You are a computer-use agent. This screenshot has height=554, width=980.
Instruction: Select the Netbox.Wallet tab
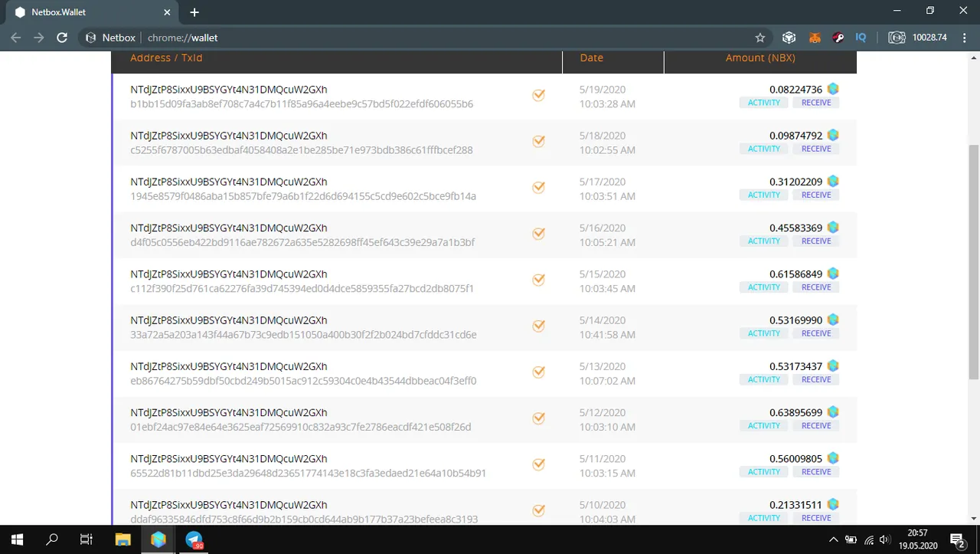tap(92, 12)
